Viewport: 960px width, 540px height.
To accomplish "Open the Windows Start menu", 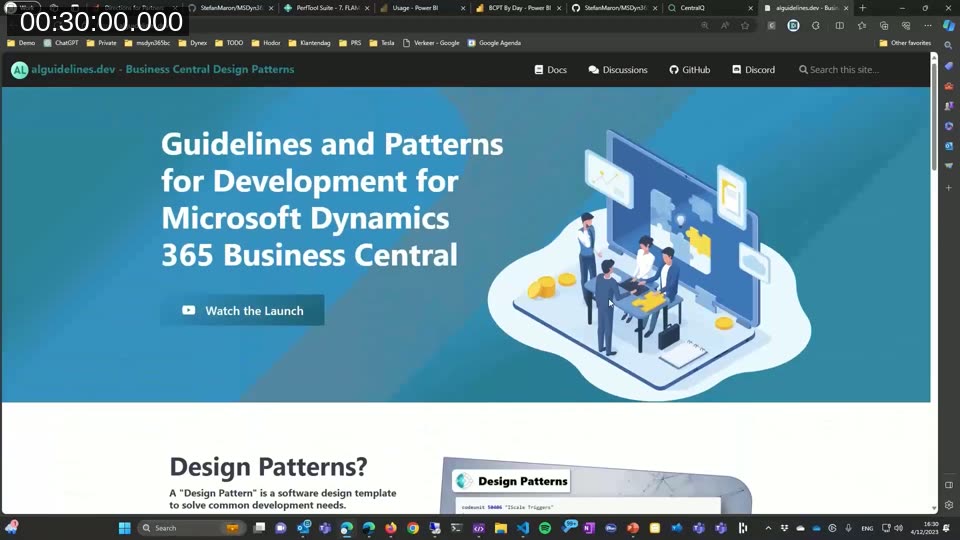I will 125,528.
